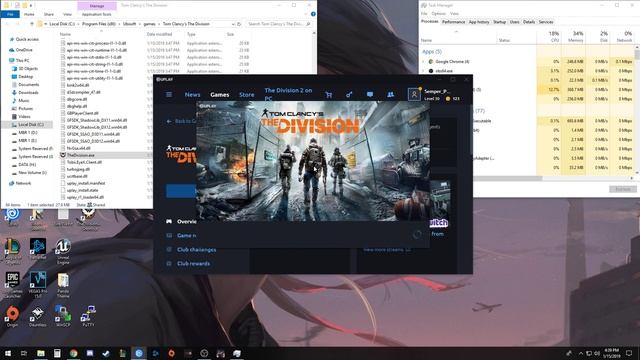Switch to the Uplay Games tab

tap(220, 95)
